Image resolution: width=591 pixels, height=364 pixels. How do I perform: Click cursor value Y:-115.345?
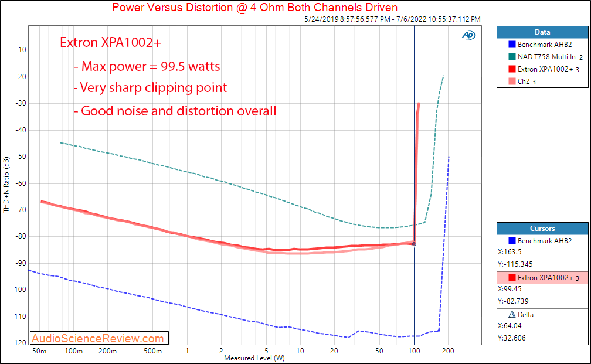[515, 264]
